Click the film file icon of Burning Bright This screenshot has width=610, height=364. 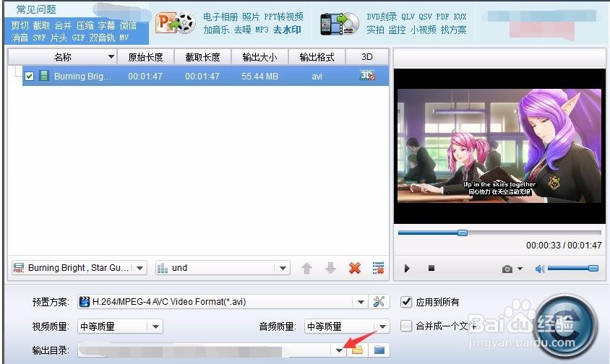click(44, 76)
